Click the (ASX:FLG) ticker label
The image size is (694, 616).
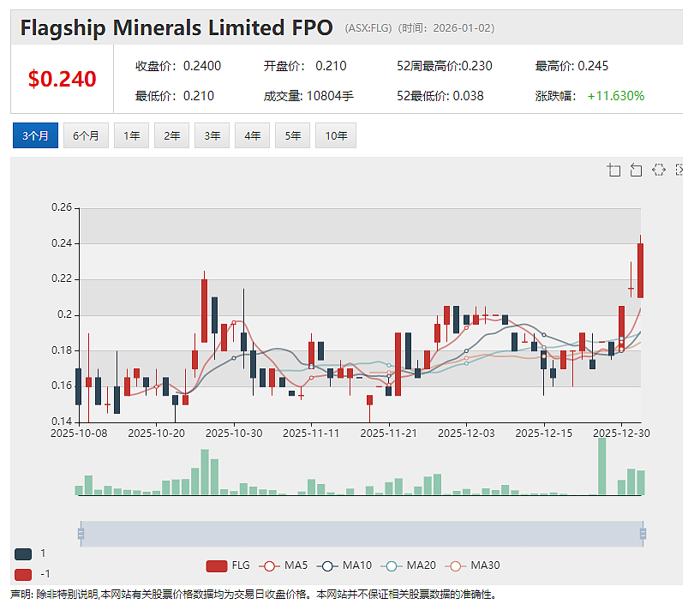pyautogui.click(x=368, y=28)
